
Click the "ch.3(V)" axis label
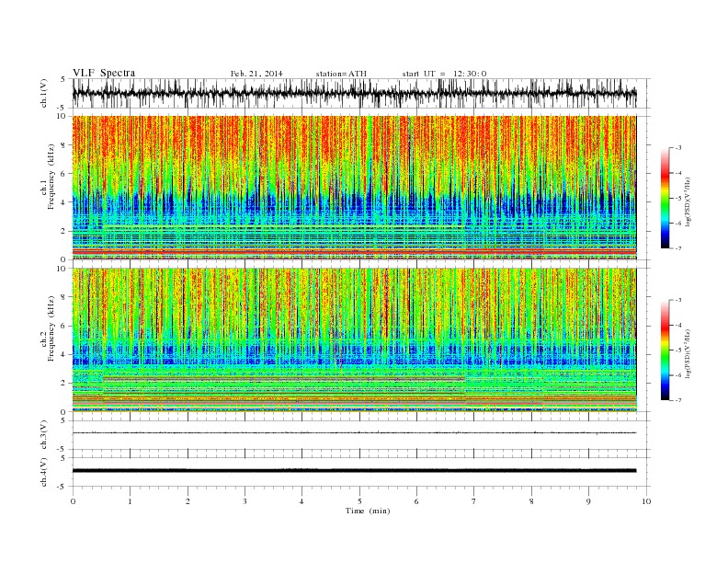[44, 435]
